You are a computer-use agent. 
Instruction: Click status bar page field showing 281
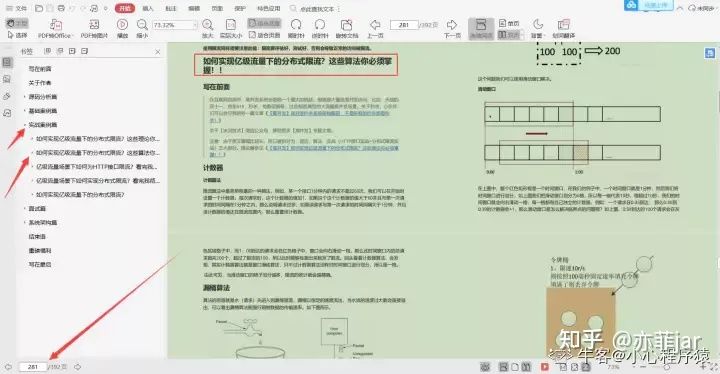(x=33, y=367)
